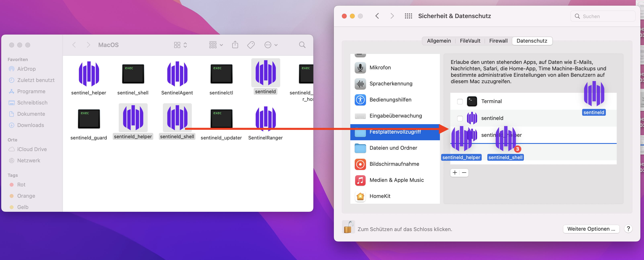Screen dimensions: 644x260
Task: Expand the group-by options dropdown
Action: pyautogui.click(x=216, y=45)
